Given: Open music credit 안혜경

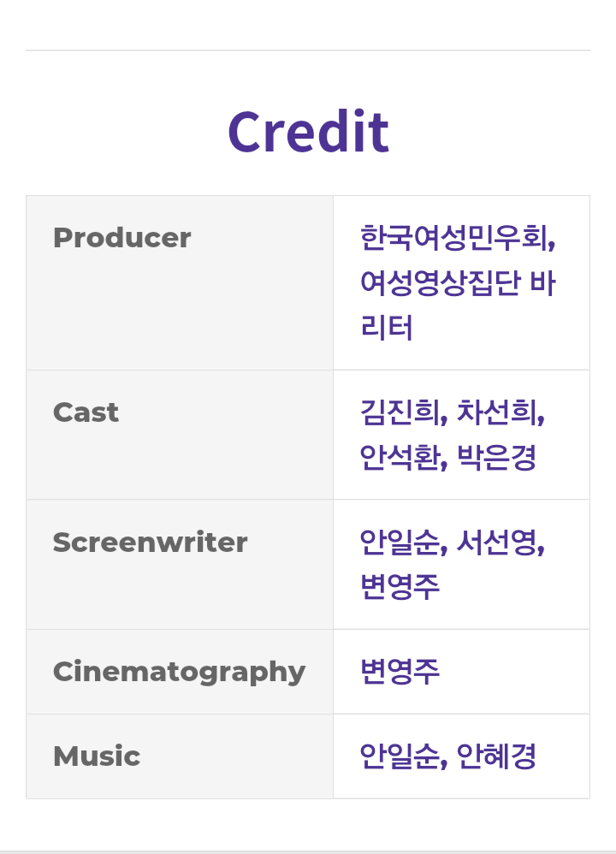Looking at the screenshot, I should tap(496, 756).
